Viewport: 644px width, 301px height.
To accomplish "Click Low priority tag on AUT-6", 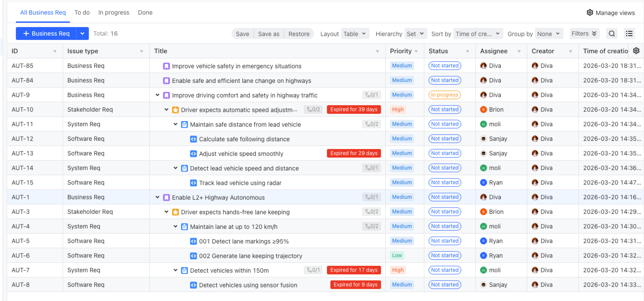I will (x=397, y=255).
